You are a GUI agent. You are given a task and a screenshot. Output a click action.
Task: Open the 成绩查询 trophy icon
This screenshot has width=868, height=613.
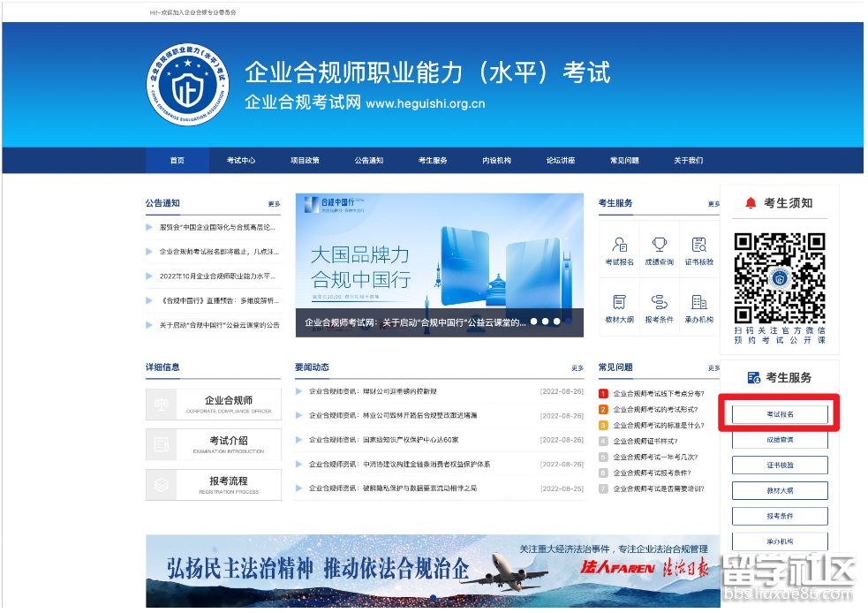point(659,250)
